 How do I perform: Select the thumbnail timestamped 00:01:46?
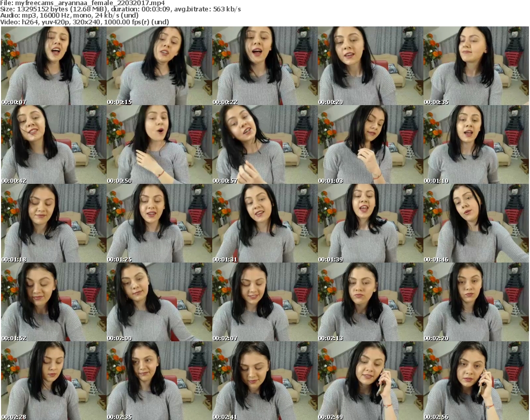(476, 224)
